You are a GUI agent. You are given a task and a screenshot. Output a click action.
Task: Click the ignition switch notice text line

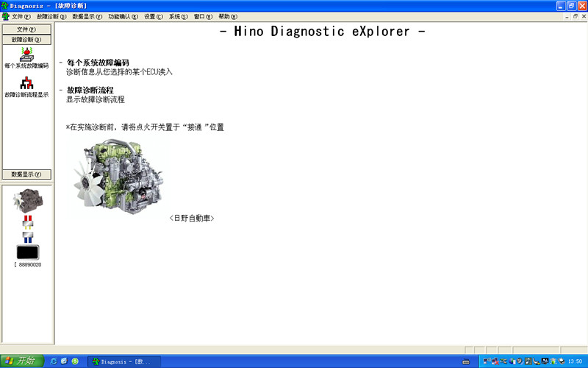tap(145, 127)
